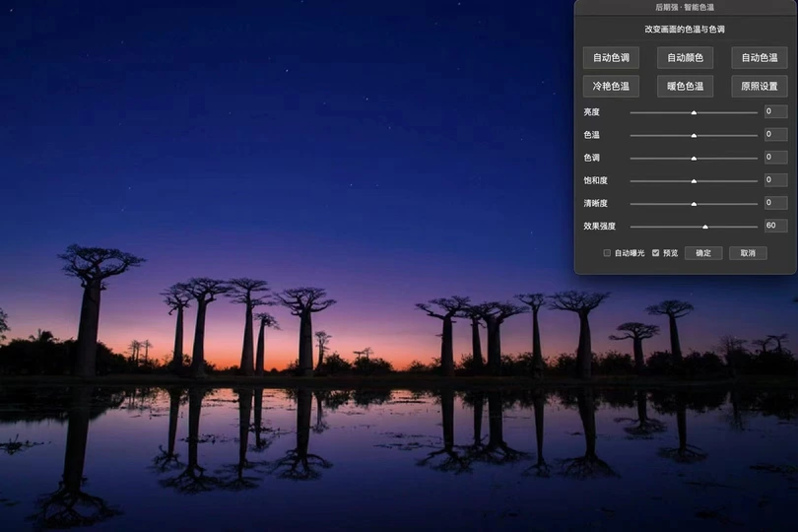Click the 效果强度 value field showing 60

click(x=775, y=226)
